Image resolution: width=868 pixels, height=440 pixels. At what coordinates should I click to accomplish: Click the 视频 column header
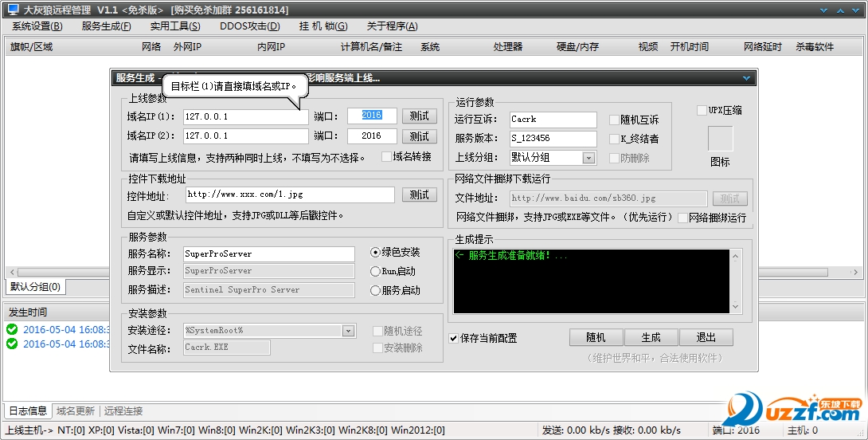[x=648, y=47]
